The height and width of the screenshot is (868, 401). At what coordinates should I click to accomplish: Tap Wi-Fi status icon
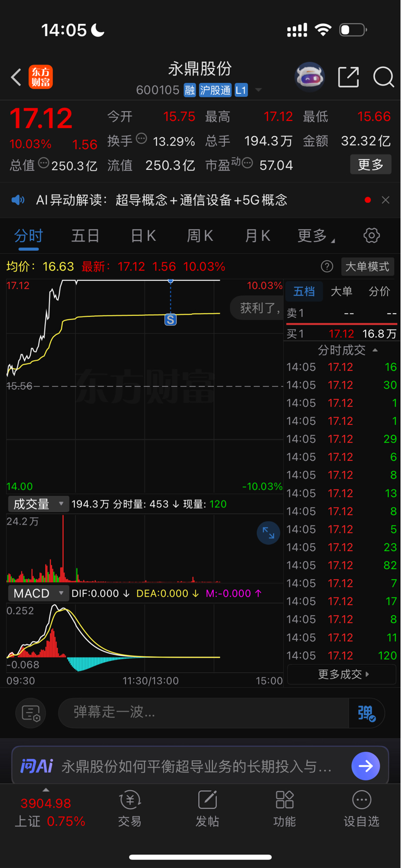(x=323, y=30)
